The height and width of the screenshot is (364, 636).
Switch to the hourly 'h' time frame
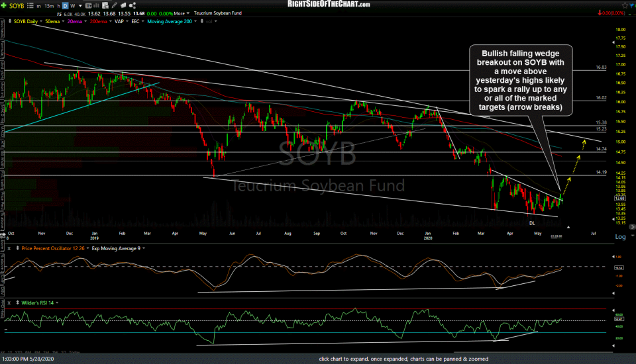[x=58, y=6]
